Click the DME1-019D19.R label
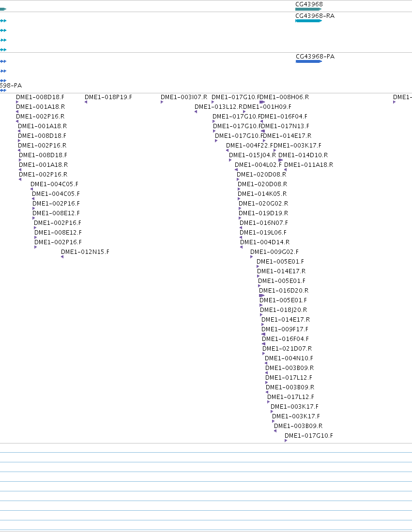This screenshot has width=412, height=532. pyautogui.click(x=263, y=213)
